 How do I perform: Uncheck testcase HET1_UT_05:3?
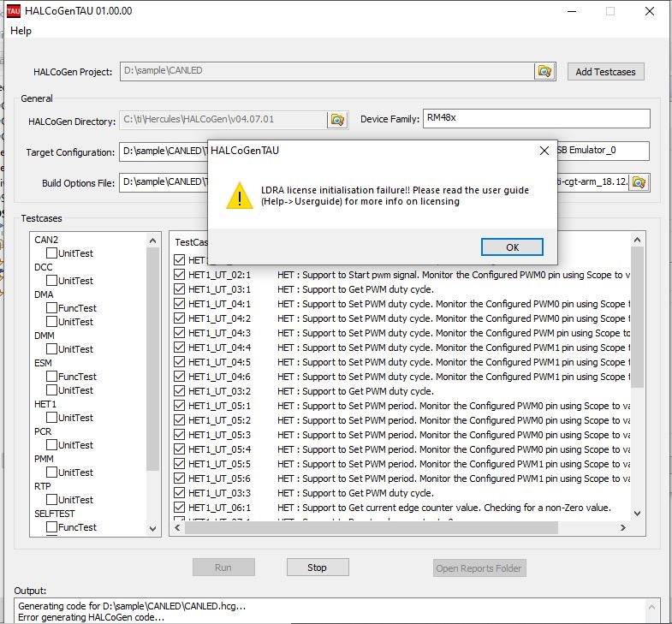point(180,435)
